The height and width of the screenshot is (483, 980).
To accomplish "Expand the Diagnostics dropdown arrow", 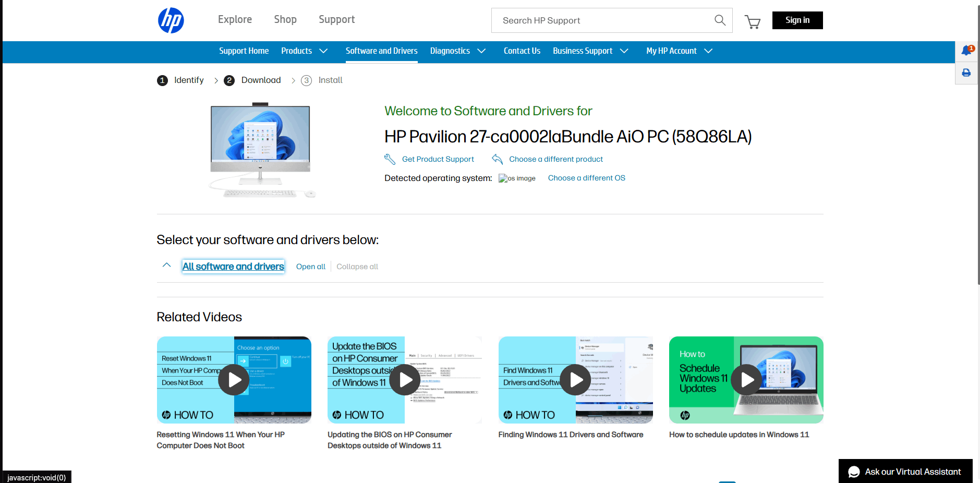I will [481, 51].
